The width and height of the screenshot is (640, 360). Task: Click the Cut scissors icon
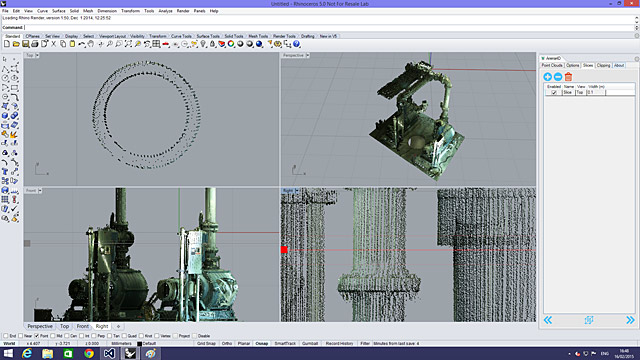pyautogui.click(x=53, y=44)
